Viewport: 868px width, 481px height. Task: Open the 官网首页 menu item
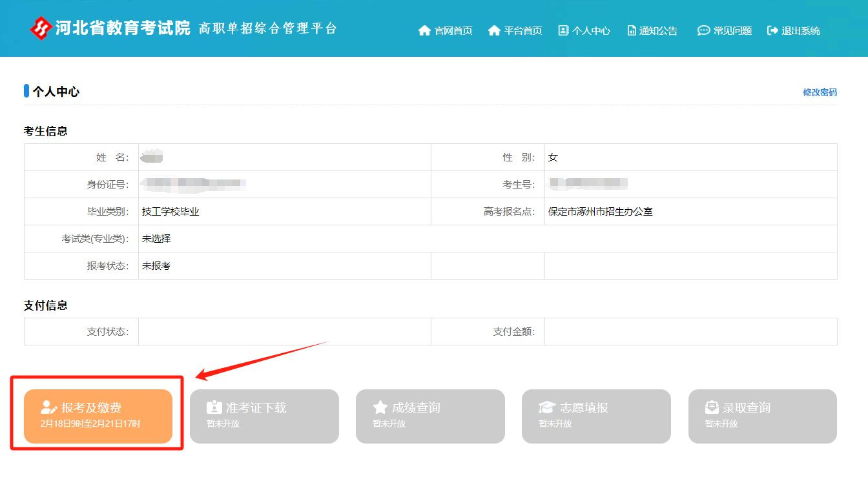pos(453,30)
